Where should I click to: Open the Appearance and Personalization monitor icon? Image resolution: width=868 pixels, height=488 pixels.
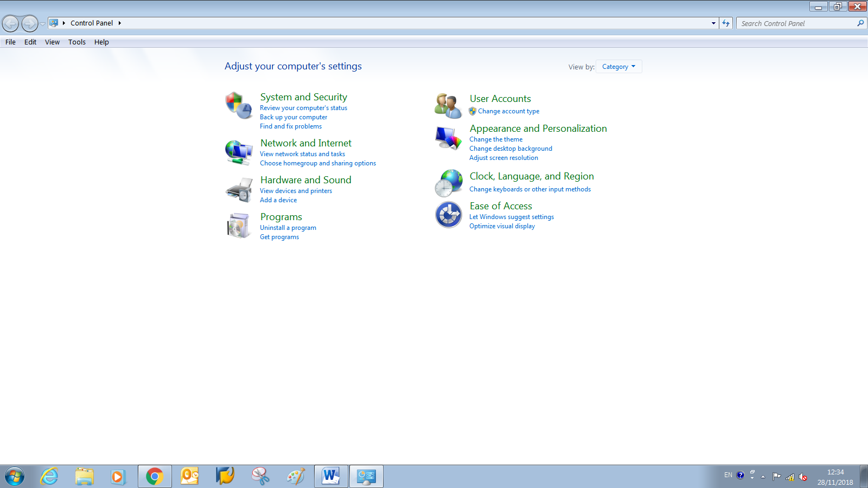point(448,137)
